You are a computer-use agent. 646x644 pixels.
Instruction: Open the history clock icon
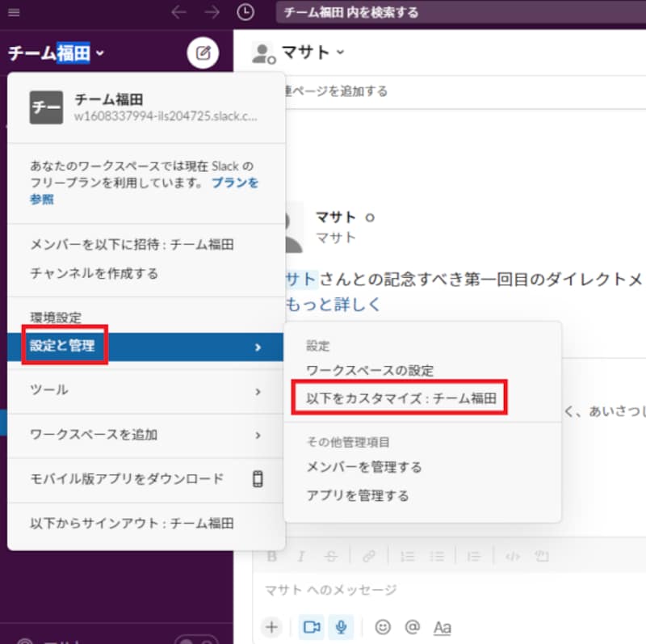(x=245, y=12)
